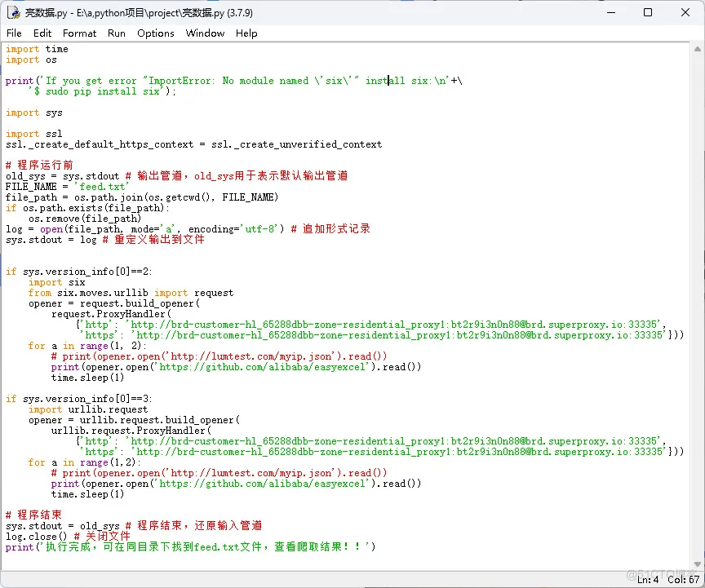
Task: Click the 'if os.path.exists(file_path):' line
Action: tap(87, 208)
